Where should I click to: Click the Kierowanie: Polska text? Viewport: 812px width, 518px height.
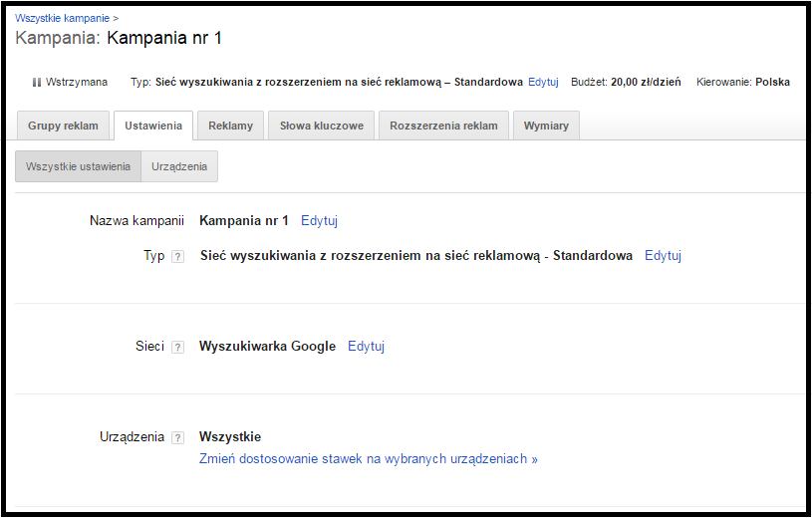point(743,82)
